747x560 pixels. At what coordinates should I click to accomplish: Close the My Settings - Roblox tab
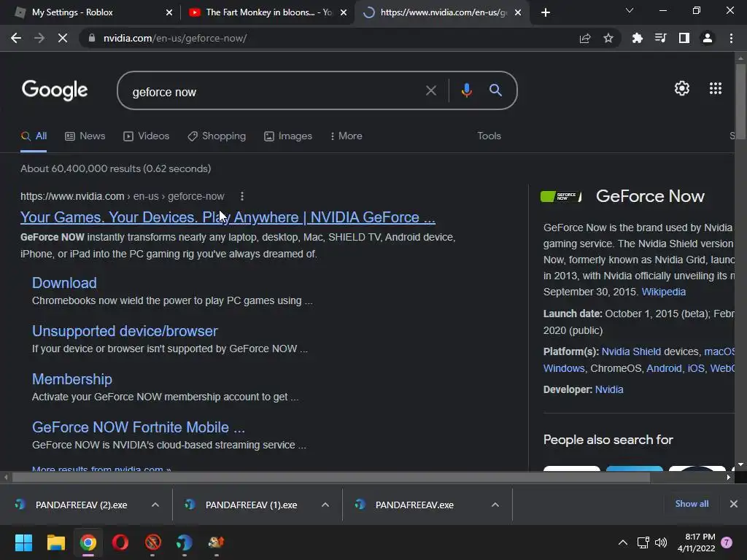(x=169, y=12)
